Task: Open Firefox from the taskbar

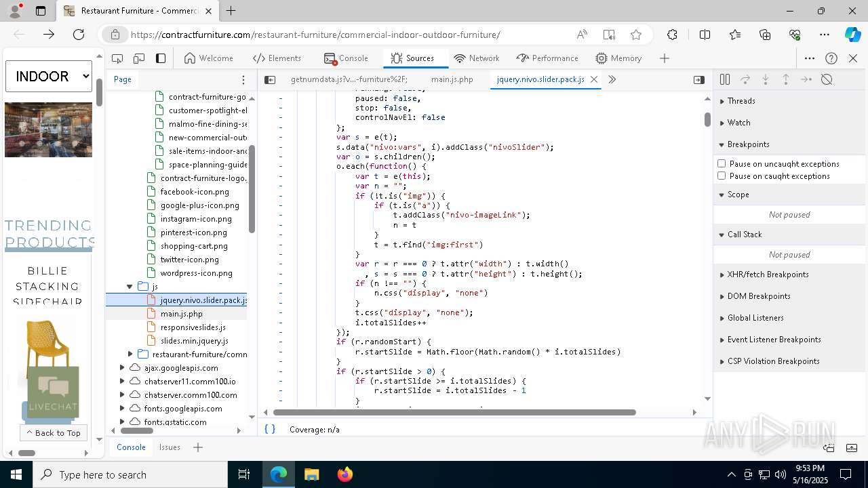Action: tap(344, 474)
